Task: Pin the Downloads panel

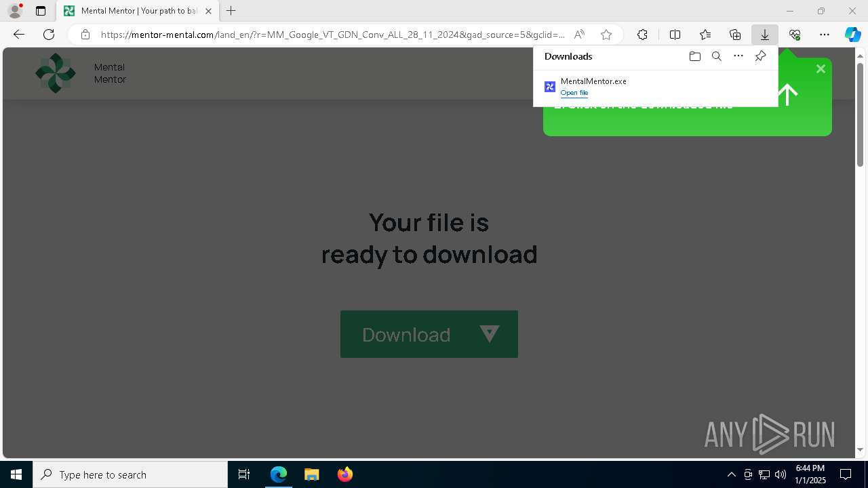Action: pos(760,56)
